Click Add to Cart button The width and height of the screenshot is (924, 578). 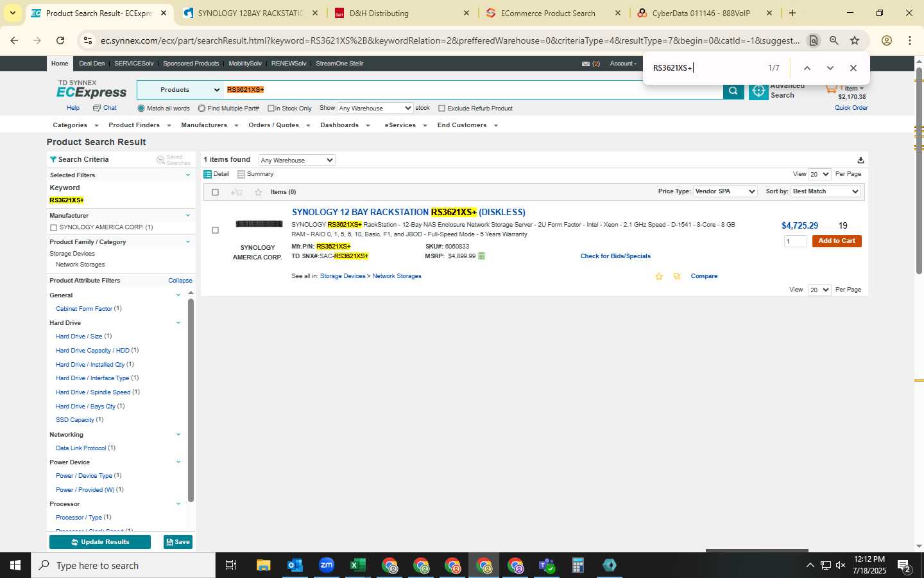[x=837, y=241]
